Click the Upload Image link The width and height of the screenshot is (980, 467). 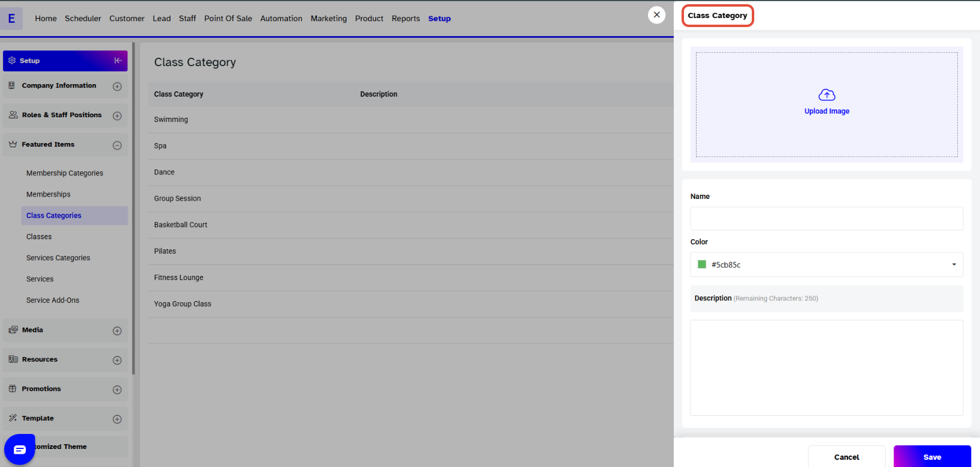click(827, 111)
